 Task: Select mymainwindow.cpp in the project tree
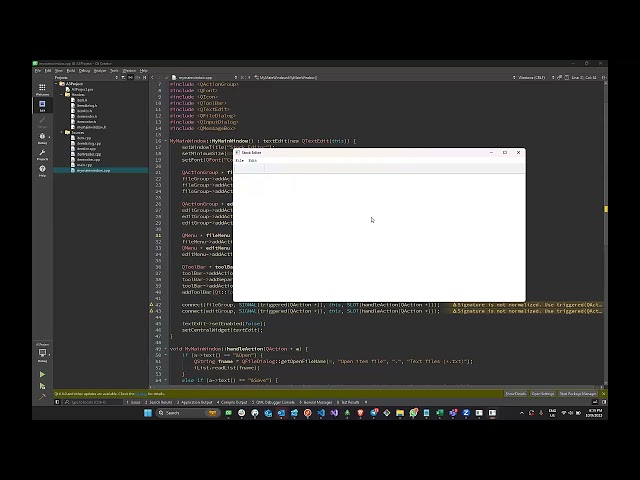coord(93,170)
